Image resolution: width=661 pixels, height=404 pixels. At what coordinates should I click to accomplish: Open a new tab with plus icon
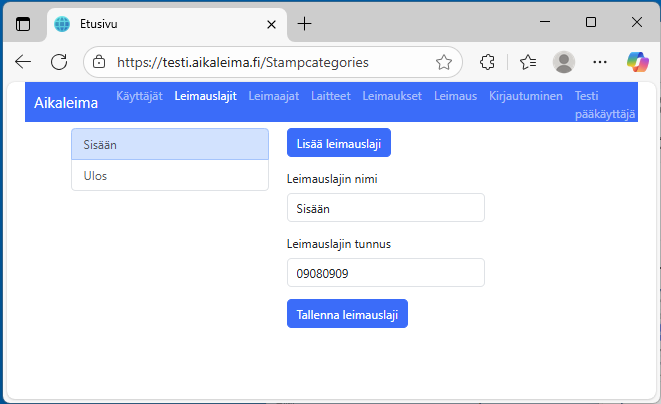pyautogui.click(x=304, y=24)
